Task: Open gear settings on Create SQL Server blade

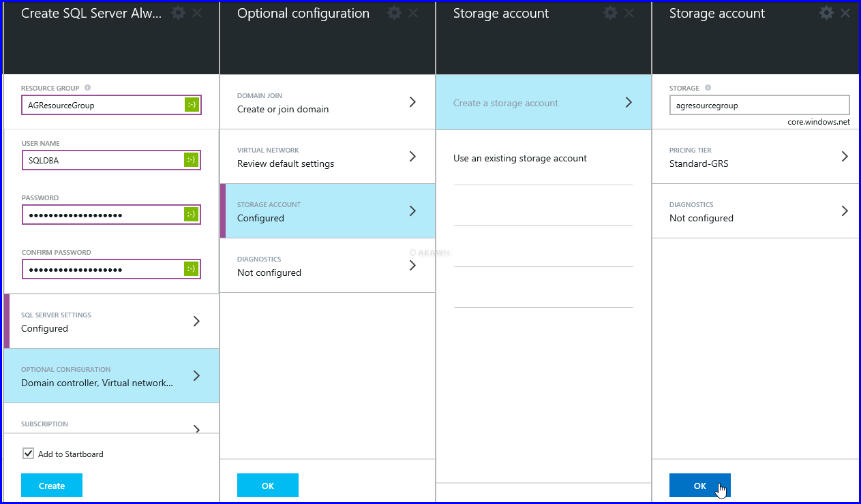Action: point(178,13)
